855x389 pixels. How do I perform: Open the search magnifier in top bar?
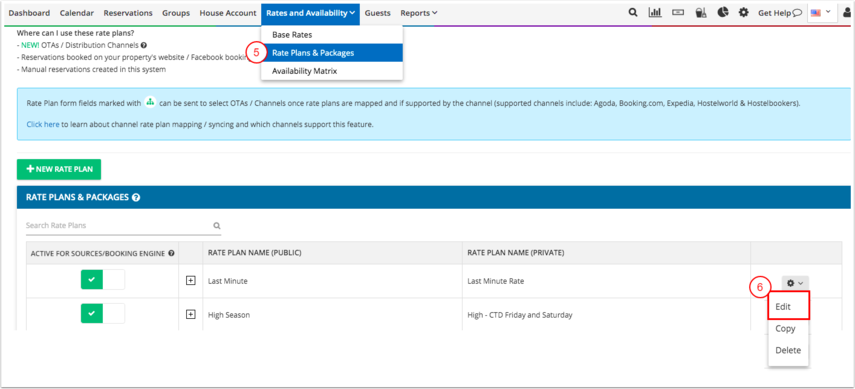[633, 13]
